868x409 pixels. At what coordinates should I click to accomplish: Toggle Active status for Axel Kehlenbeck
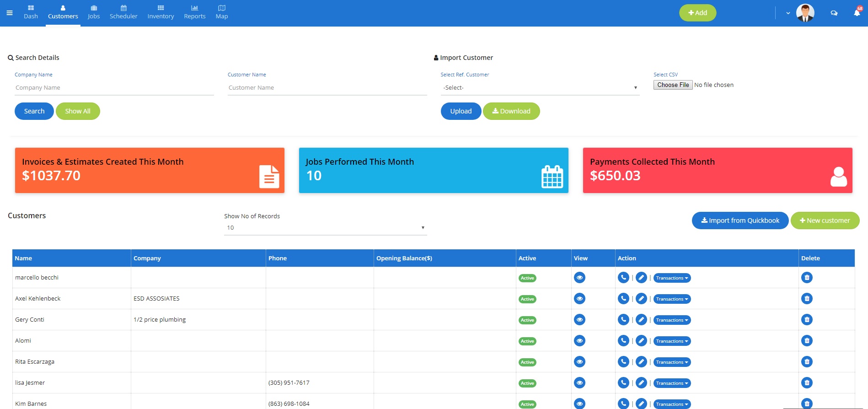coord(527,299)
